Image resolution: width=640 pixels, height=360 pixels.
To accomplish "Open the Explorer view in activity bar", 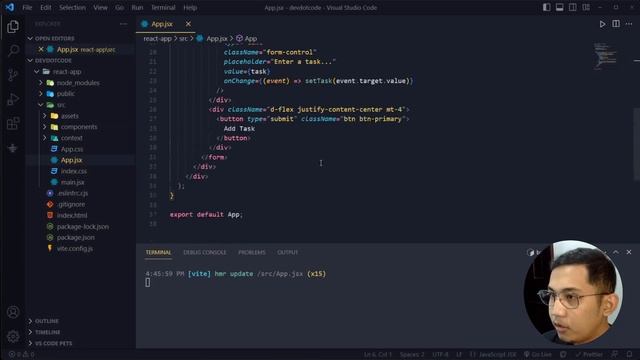I will point(13,27).
